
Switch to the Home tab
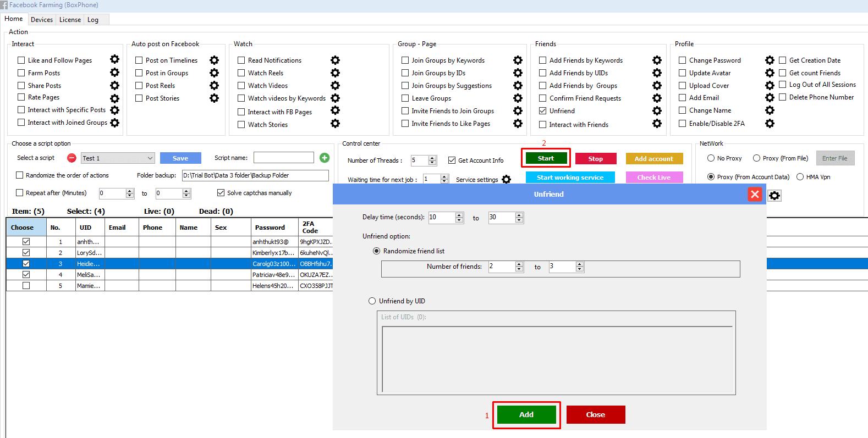tap(14, 19)
